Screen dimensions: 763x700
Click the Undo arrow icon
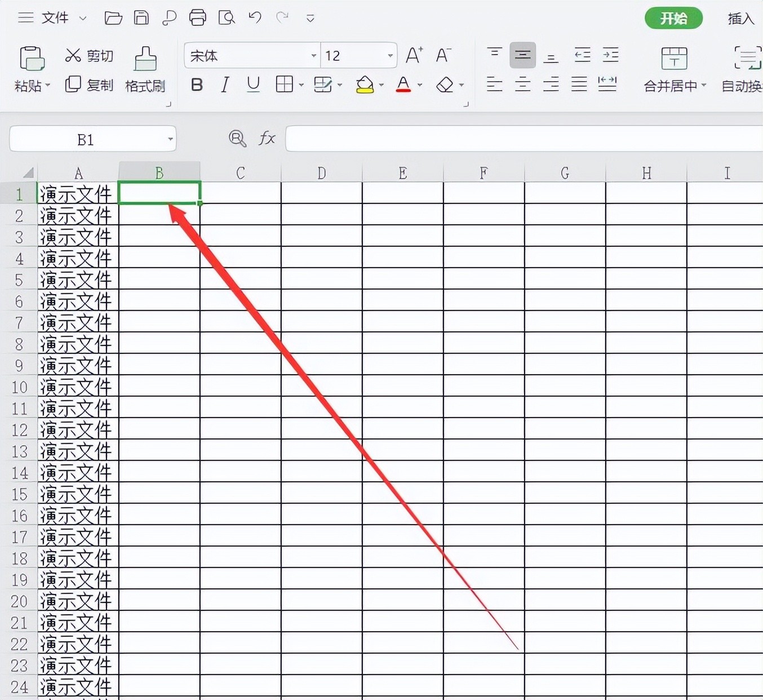[255, 18]
